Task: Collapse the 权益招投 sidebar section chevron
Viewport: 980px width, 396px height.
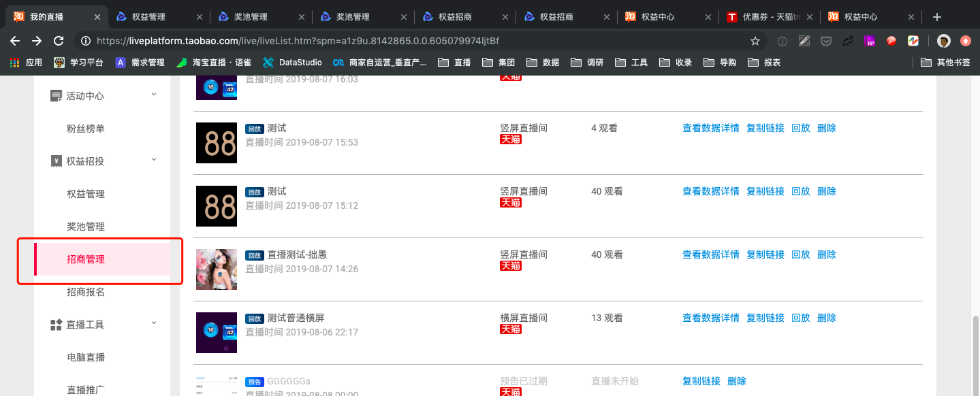Action: 154,159
